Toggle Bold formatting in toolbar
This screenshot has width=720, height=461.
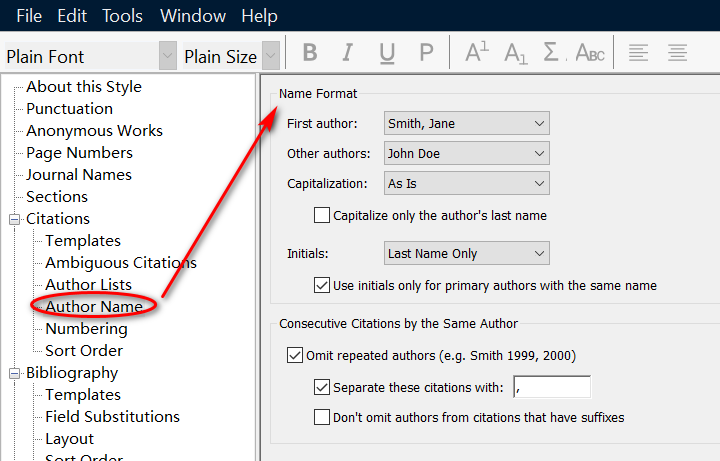pyautogui.click(x=310, y=54)
